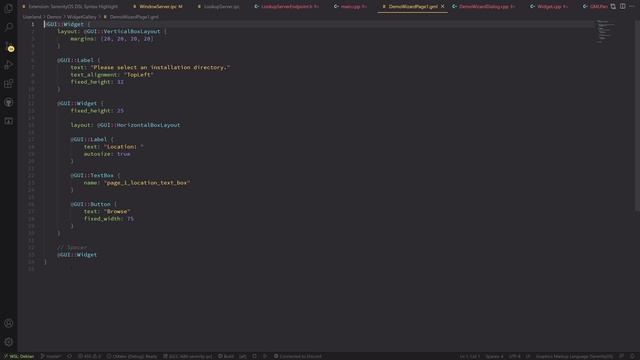Viewport: 640px width, 360px height.
Task: Click the feedback icon in status bar
Action: click(x=621, y=356)
